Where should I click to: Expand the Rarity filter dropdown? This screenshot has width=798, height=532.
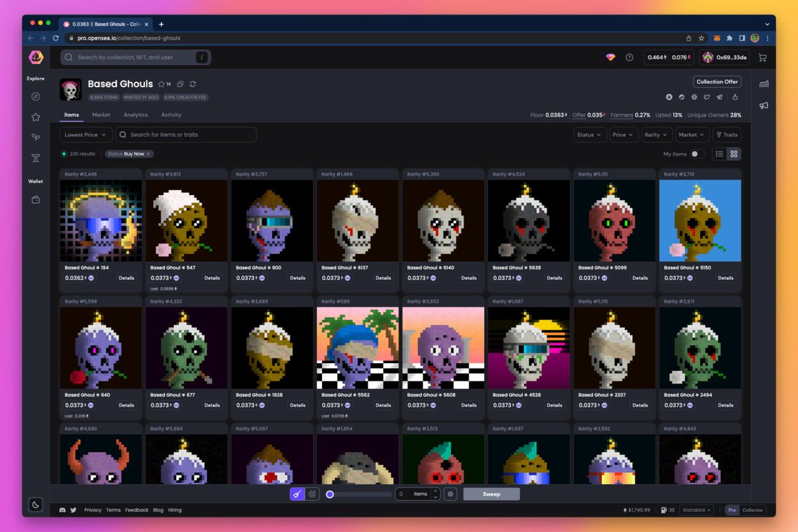pos(656,134)
